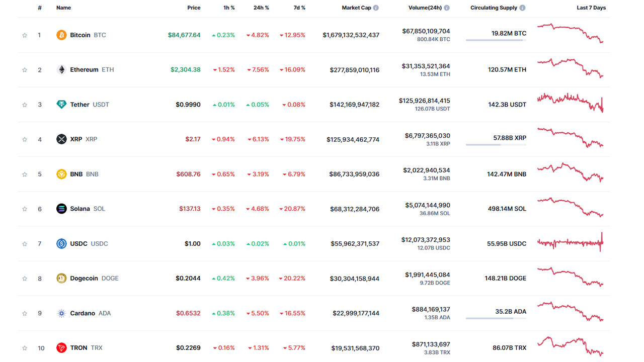Sort by Circulating Supply column header
Viewport: 644px width, 362px height.
coord(494,8)
